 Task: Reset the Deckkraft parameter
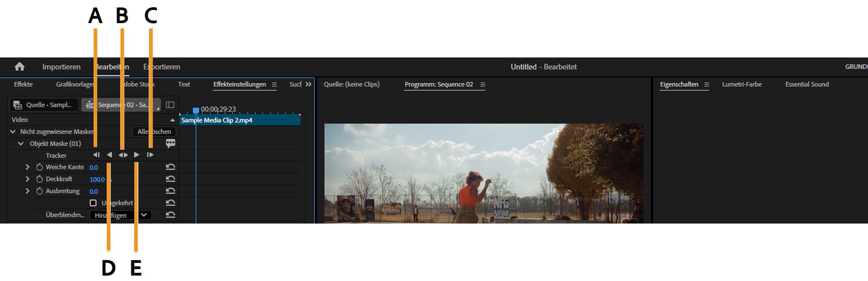pos(170,179)
